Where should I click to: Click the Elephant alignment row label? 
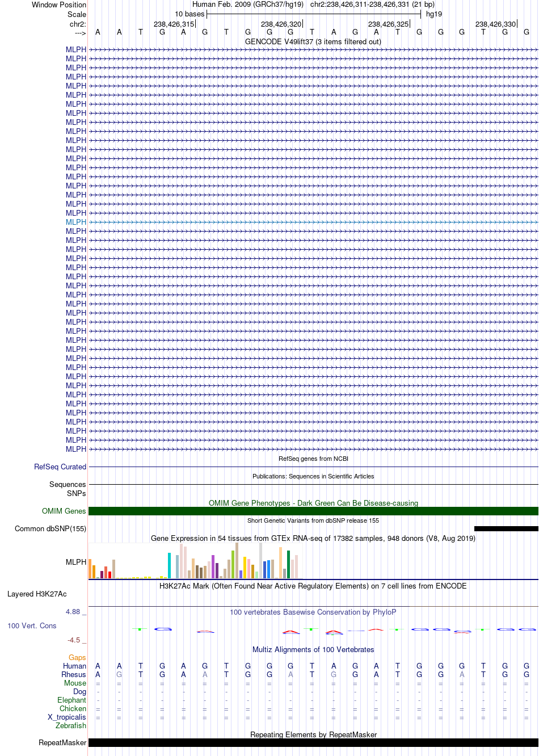click(72, 700)
